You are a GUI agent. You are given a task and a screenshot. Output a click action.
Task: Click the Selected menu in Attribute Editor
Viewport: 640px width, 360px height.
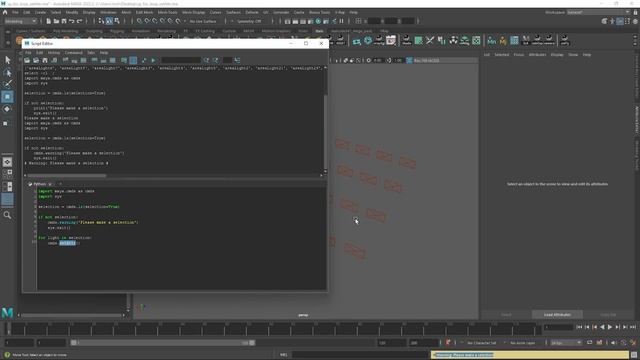502,55
